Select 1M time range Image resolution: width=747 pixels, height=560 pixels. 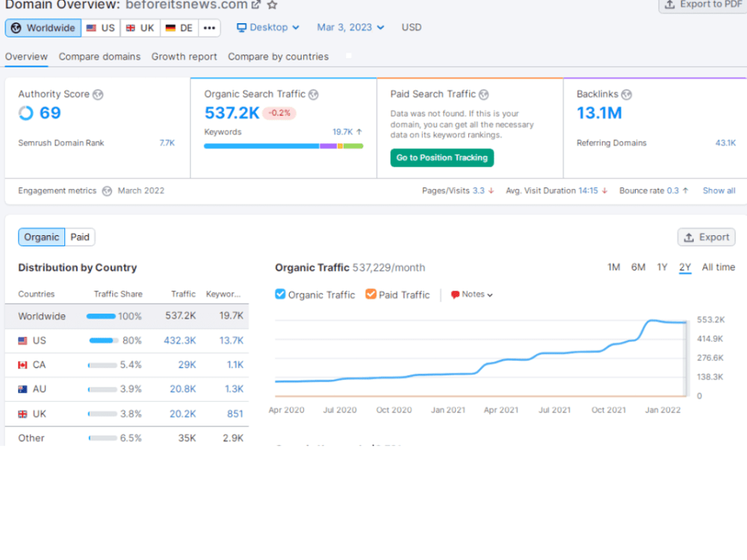tap(613, 267)
